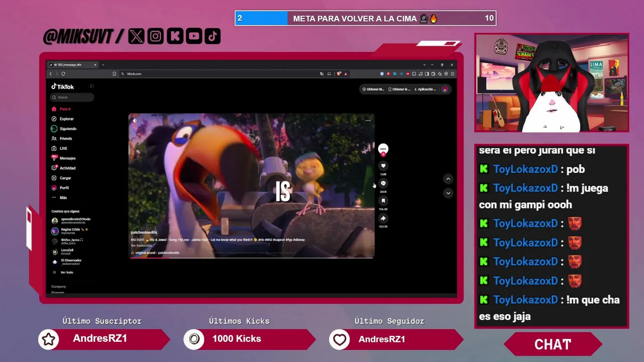The image size is (644, 362).
Task: Click Ver traducción under the caption
Action: coord(141,246)
